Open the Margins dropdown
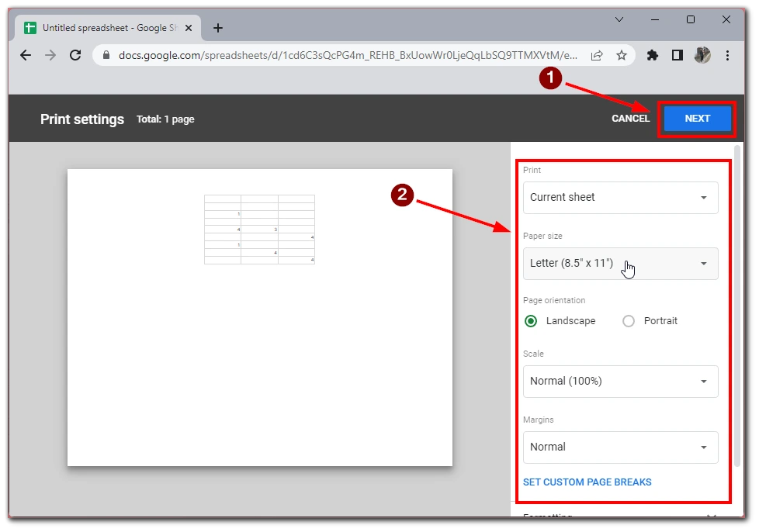This screenshot has height=532, width=759. pos(620,447)
